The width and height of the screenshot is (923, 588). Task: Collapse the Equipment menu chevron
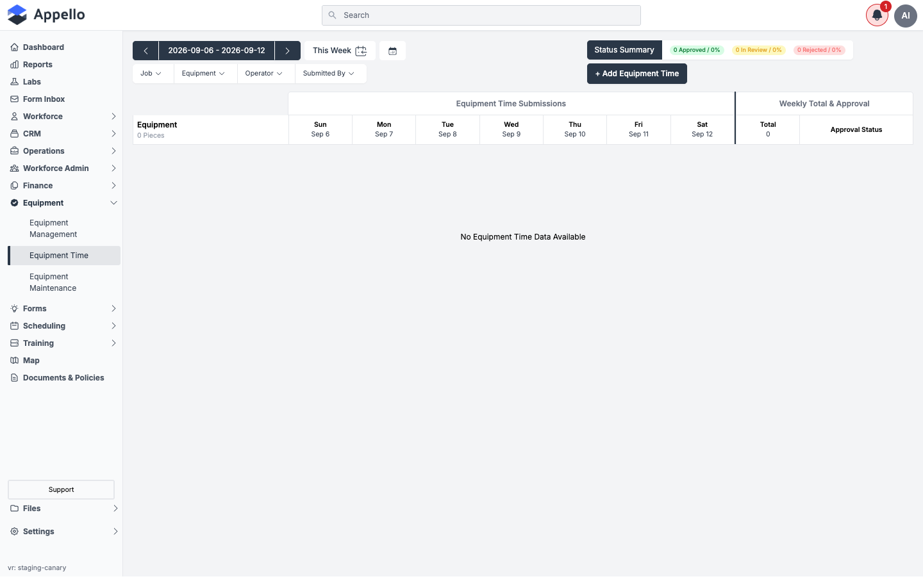pyautogui.click(x=113, y=203)
